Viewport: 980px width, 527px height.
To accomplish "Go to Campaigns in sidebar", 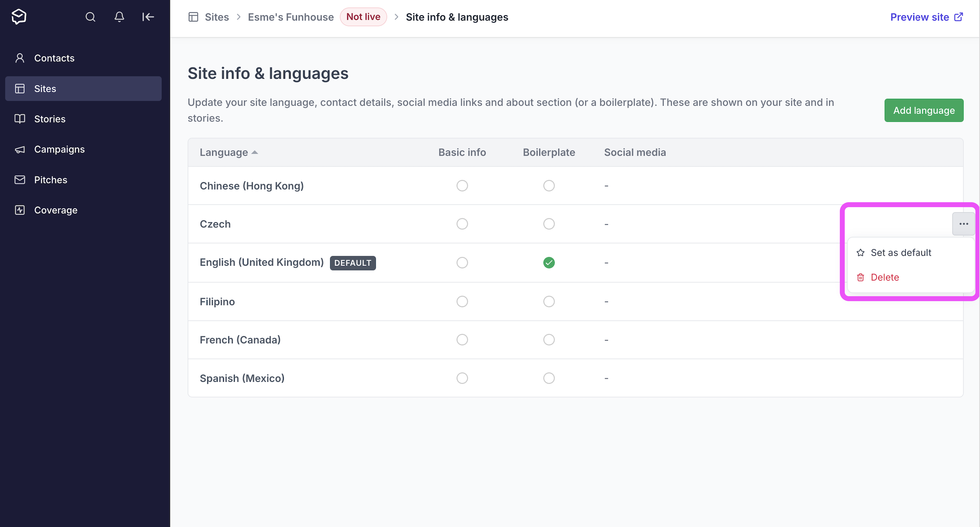I will [x=83, y=149].
